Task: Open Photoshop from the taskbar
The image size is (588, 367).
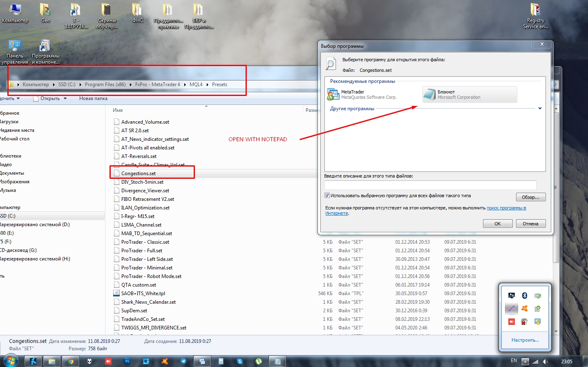Action: (x=127, y=361)
